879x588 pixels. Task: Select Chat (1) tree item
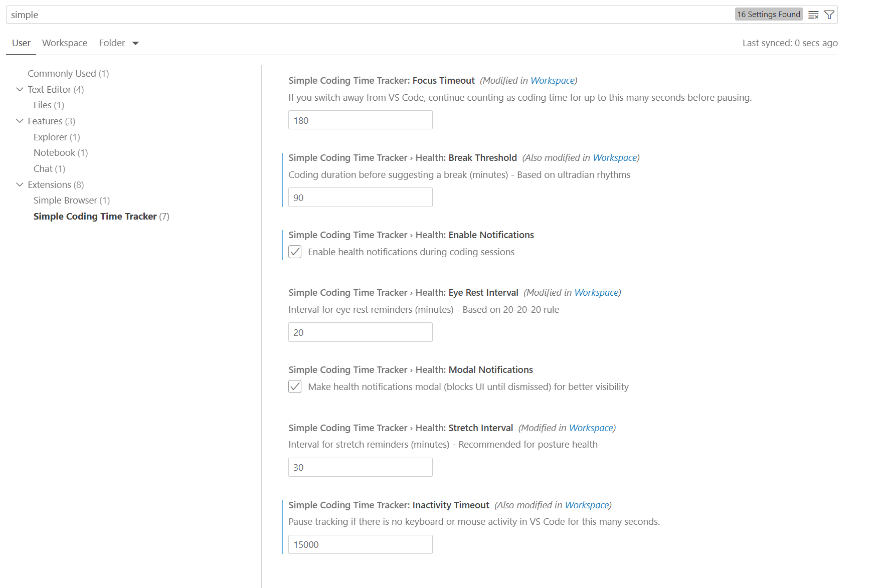tap(49, 169)
